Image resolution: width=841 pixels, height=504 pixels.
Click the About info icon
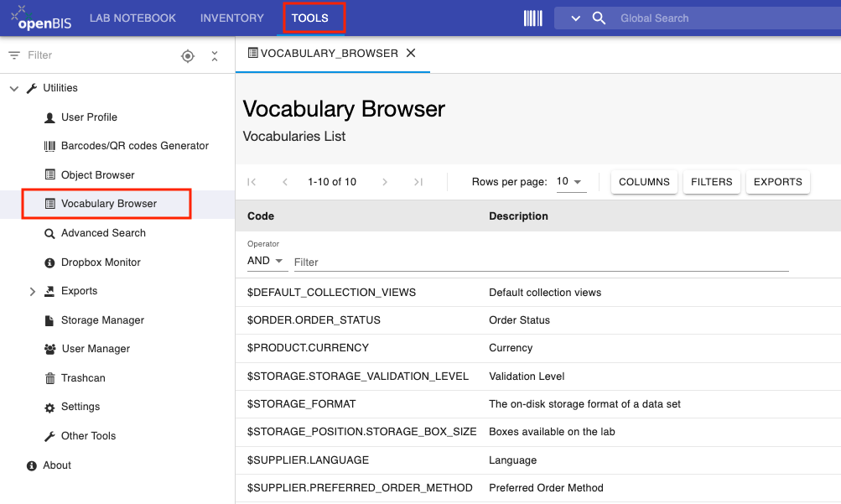pyautogui.click(x=32, y=465)
